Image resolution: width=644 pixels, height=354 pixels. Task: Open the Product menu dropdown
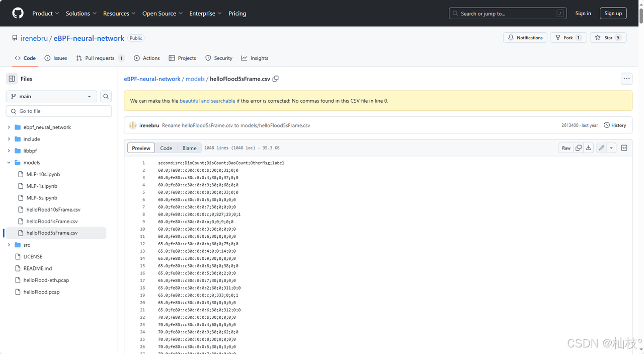(45, 14)
